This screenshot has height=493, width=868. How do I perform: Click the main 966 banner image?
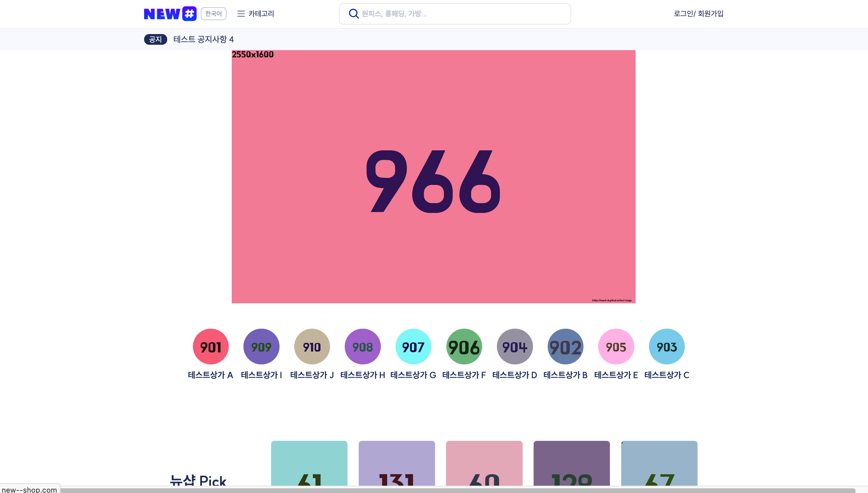point(433,176)
